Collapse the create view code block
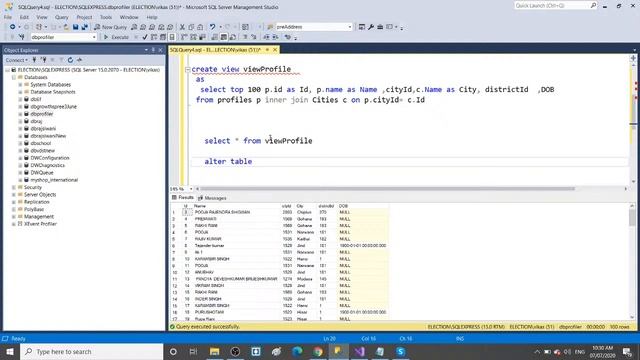640x360 pixels. coord(188,69)
